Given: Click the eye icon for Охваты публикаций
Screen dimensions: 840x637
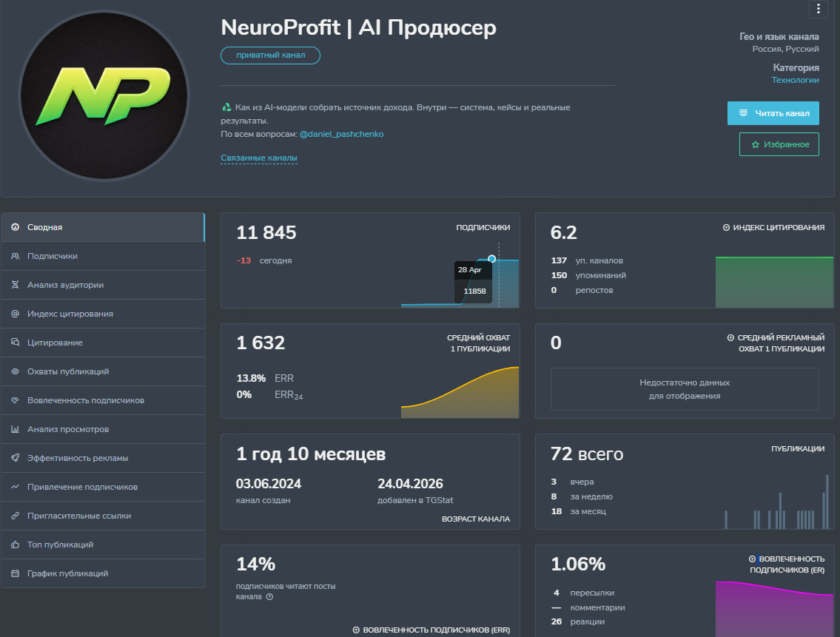Looking at the screenshot, I should 15,371.
